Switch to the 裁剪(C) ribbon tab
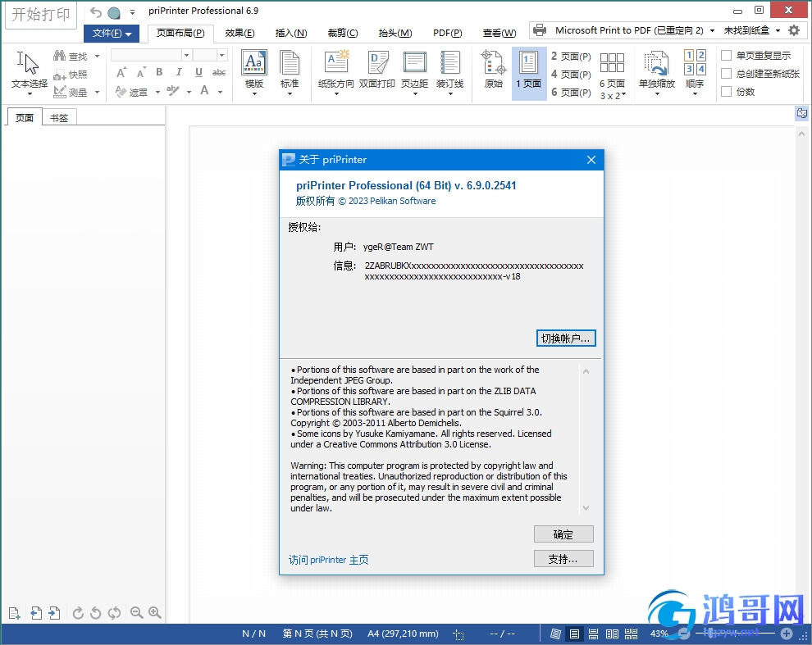812x645 pixels. tap(342, 33)
